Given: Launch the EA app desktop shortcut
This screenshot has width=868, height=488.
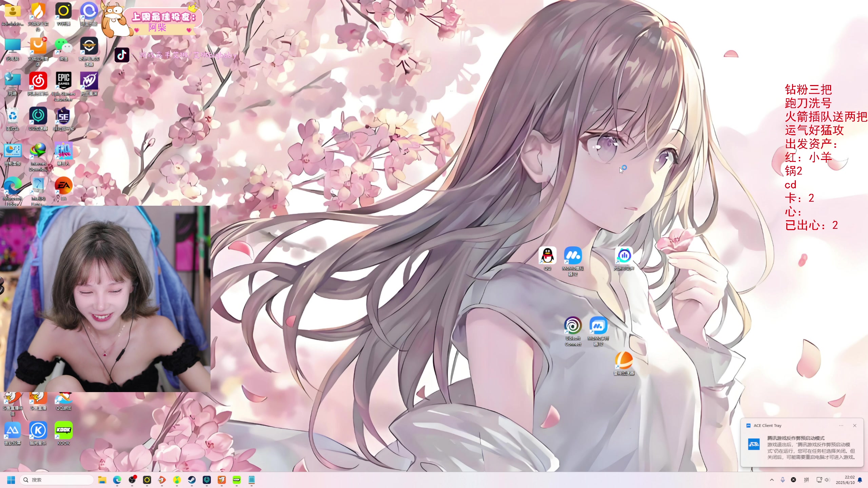Looking at the screenshot, I should [63, 189].
